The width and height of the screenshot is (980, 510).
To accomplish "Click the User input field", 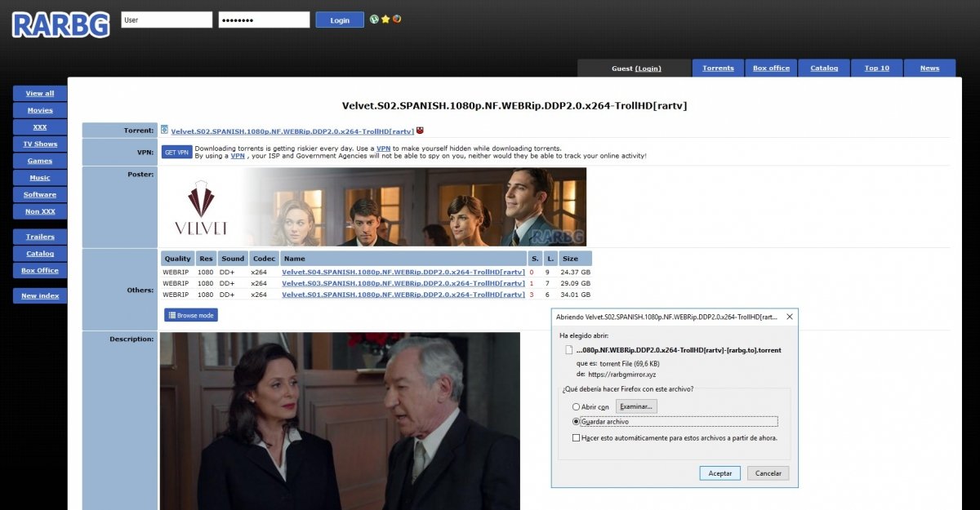I will coord(167,20).
